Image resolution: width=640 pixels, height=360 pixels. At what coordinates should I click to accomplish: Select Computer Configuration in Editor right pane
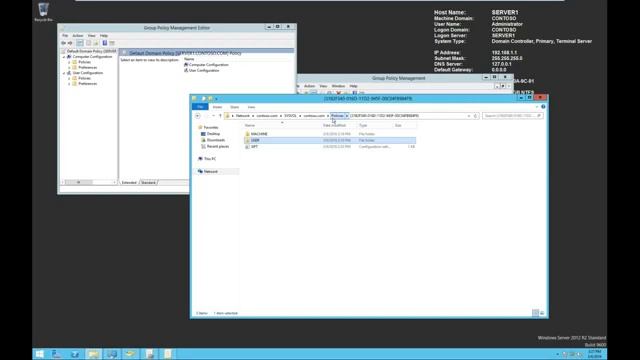click(x=208, y=64)
